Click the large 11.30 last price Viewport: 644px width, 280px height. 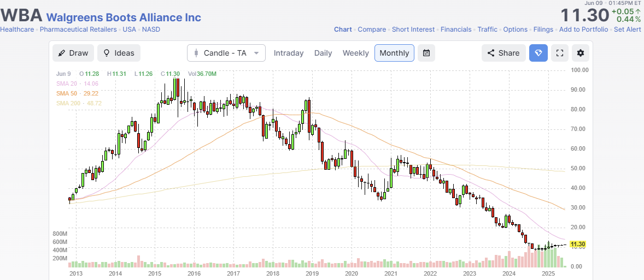click(x=584, y=15)
